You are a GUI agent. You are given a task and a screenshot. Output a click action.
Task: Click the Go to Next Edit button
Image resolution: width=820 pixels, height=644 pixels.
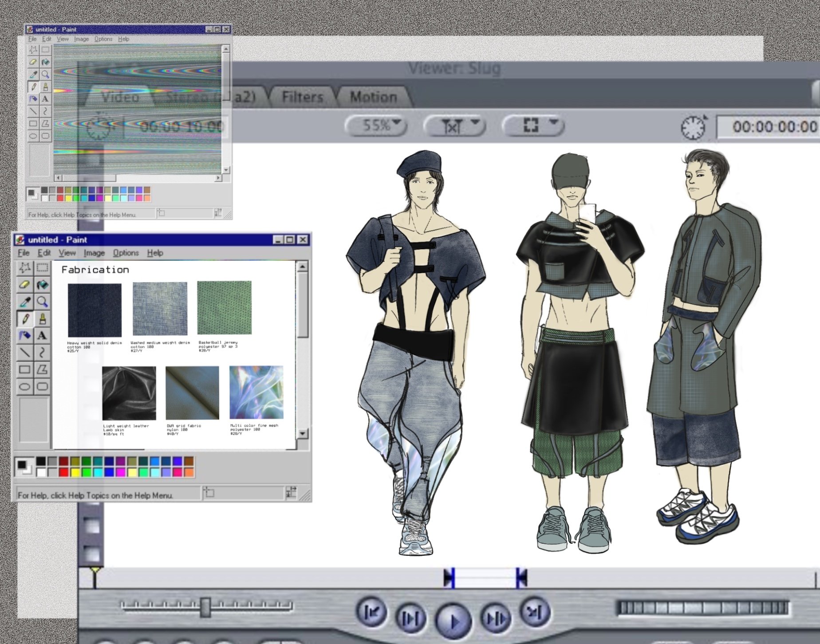tap(535, 613)
